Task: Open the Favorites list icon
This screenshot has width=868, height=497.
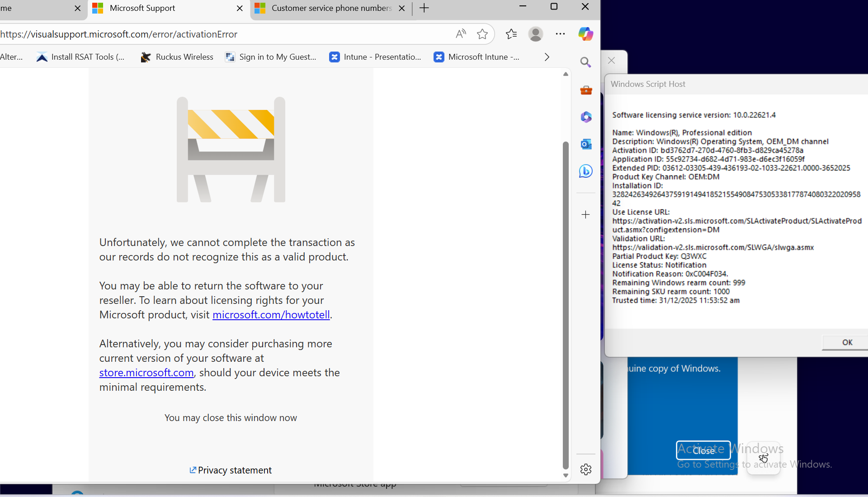Action: 511,34
